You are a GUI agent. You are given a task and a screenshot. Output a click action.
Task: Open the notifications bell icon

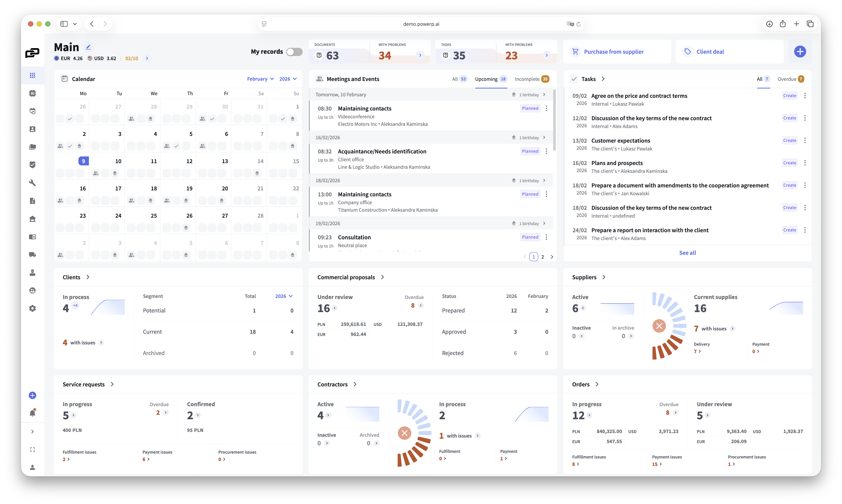(32, 413)
